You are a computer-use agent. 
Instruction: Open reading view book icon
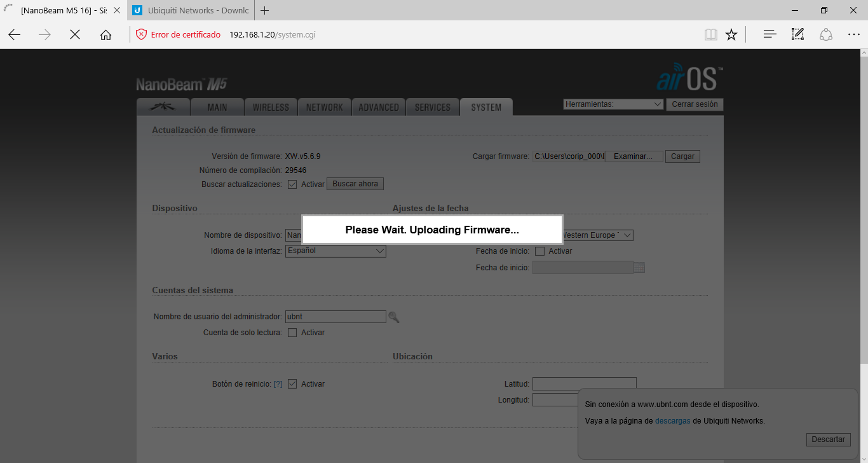click(x=711, y=35)
